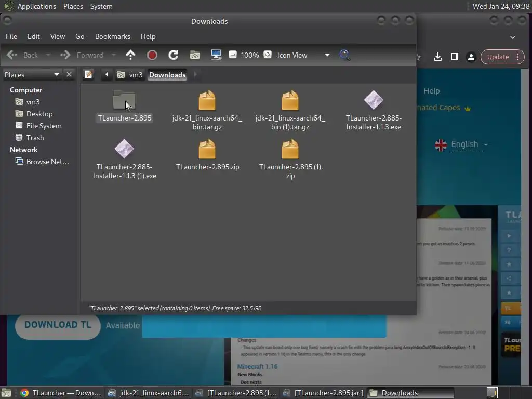The height and width of the screenshot is (399, 532).
Task: Open Places menu in top panel
Action: tap(73, 6)
